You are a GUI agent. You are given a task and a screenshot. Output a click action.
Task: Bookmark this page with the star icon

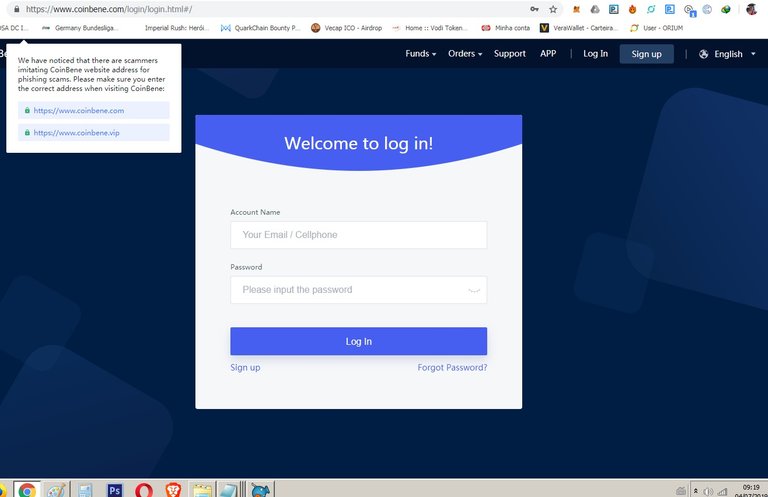553,9
